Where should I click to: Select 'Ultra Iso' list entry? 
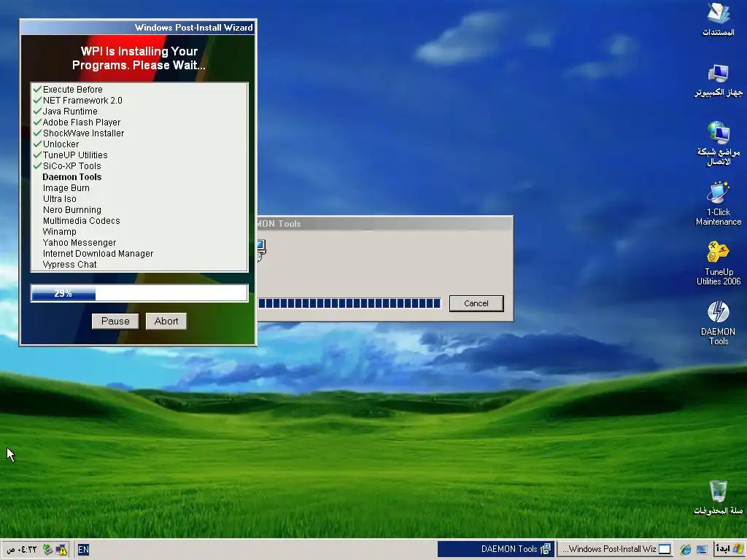[60, 198]
